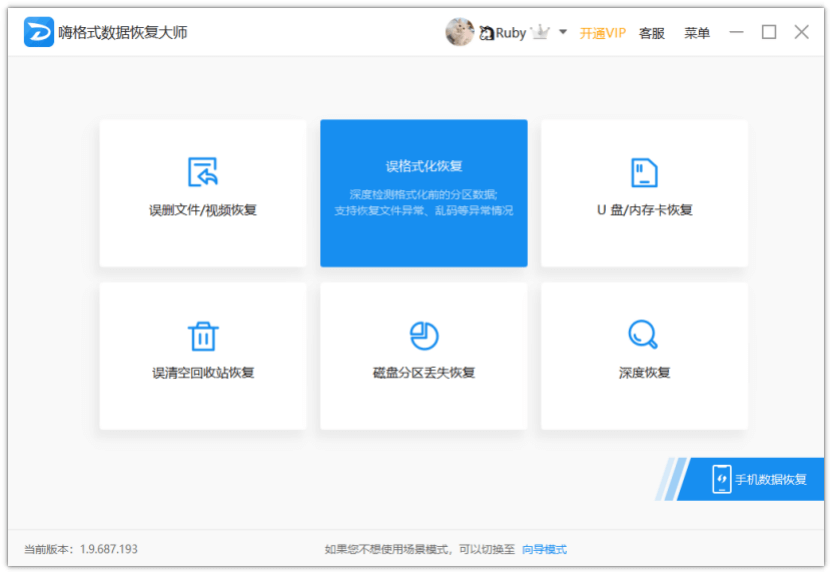Select the 误清空回收站恢复 label
This screenshot has width=832, height=574.
pos(203,373)
